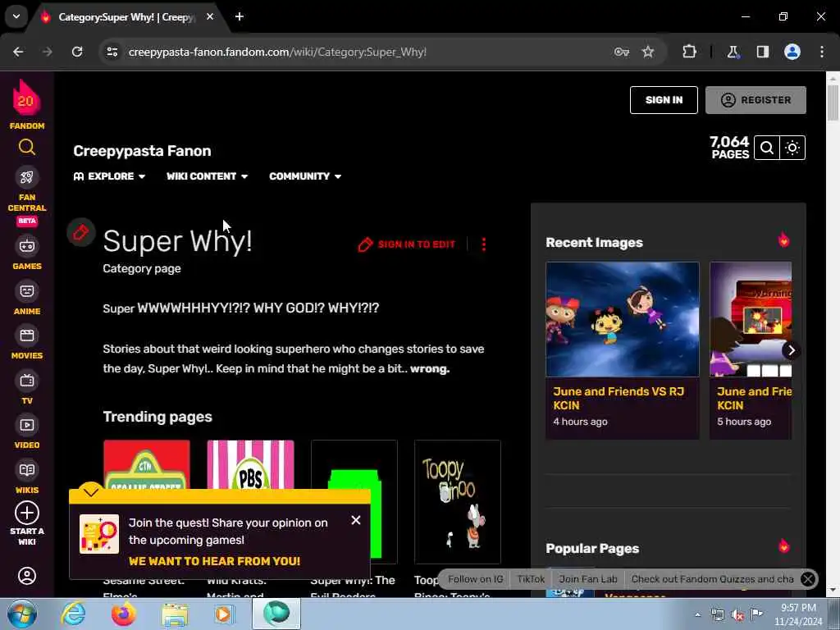Launch Firefox from the taskbar
Image resolution: width=840 pixels, height=630 pixels.
pyautogui.click(x=123, y=614)
